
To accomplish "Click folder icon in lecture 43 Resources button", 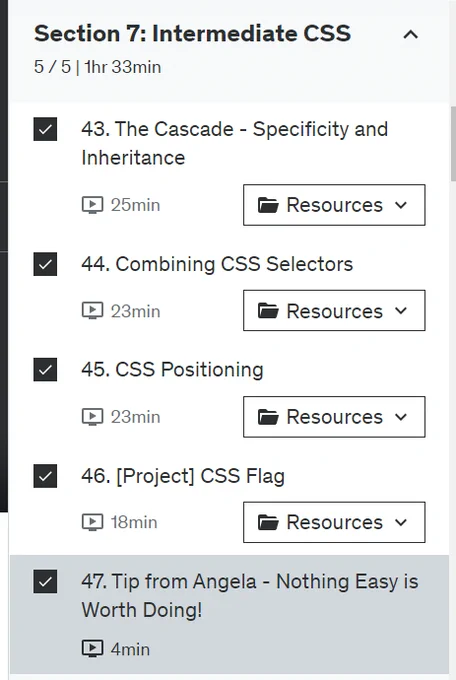I will 268,205.
